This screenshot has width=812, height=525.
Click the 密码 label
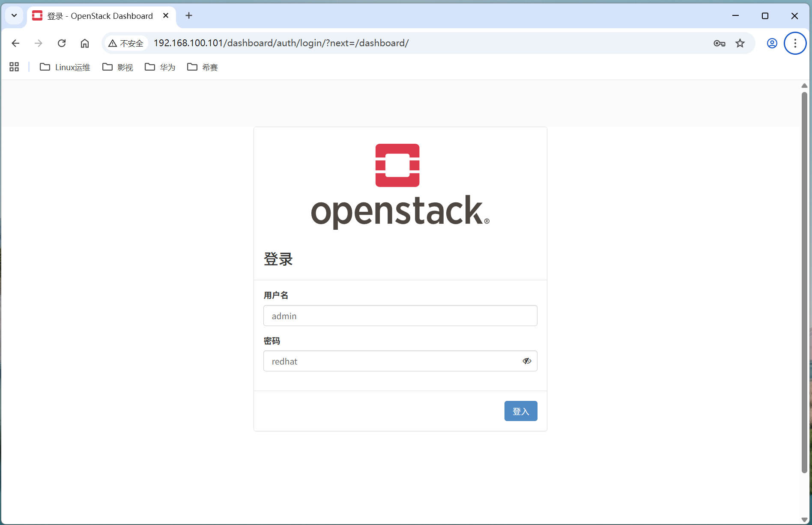tap(272, 341)
